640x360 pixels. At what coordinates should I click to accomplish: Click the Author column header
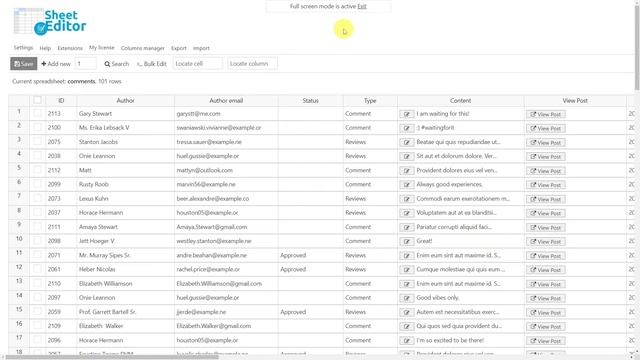click(125, 100)
